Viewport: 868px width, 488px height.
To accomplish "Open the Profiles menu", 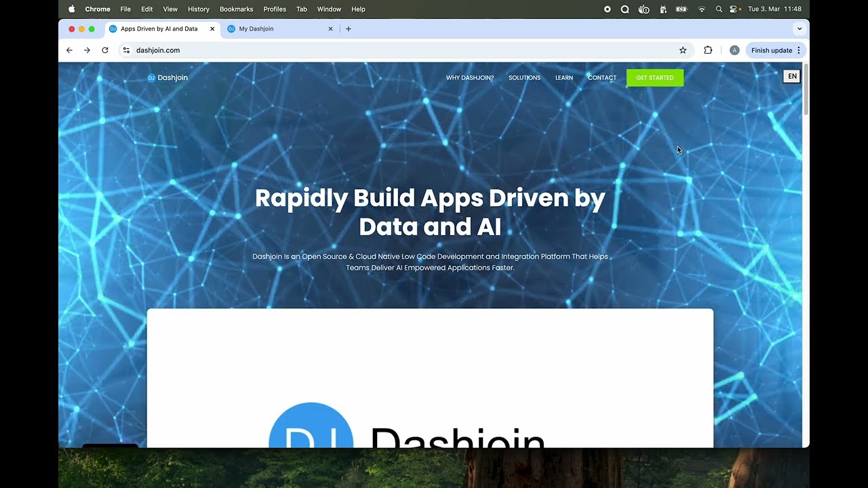I will pyautogui.click(x=275, y=9).
